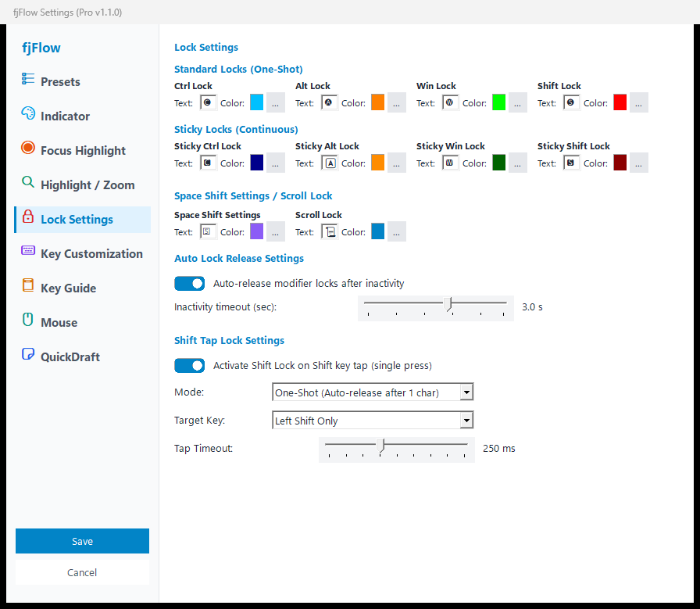
Task: Click the orange Focus Highlight circle icon
Action: tap(27, 148)
